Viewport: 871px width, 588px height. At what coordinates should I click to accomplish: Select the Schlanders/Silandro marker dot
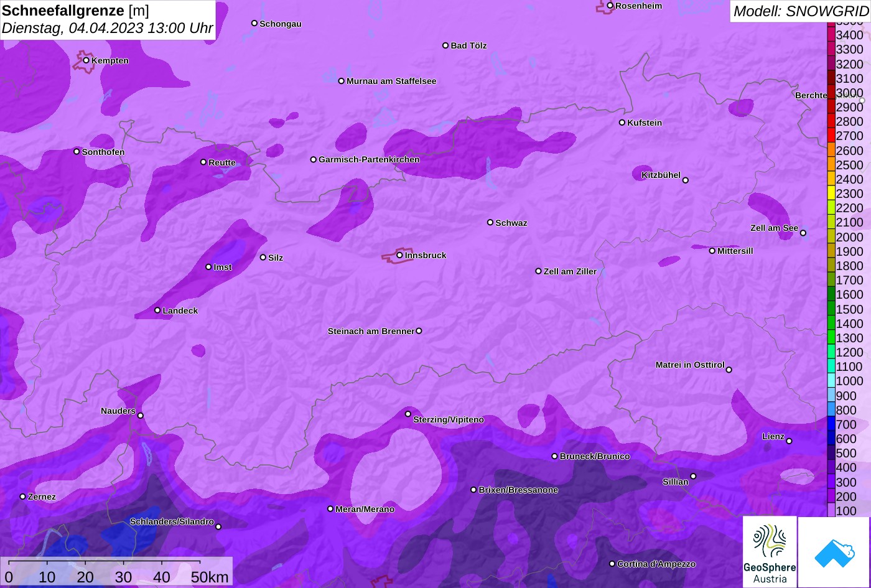tap(218, 527)
